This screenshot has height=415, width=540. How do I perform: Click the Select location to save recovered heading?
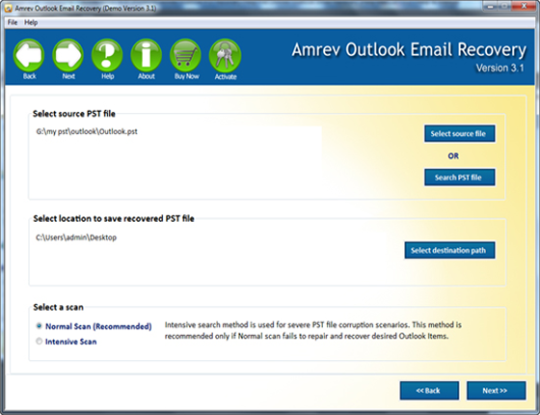click(114, 219)
